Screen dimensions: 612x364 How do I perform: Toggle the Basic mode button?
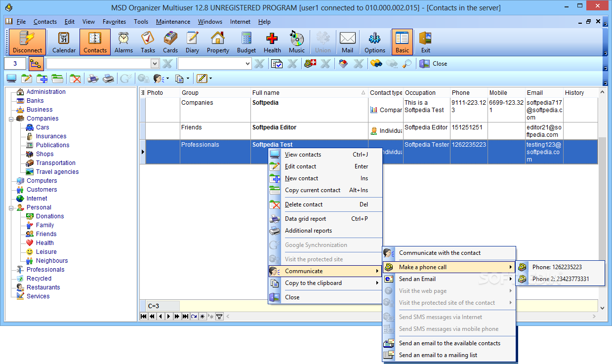402,42
